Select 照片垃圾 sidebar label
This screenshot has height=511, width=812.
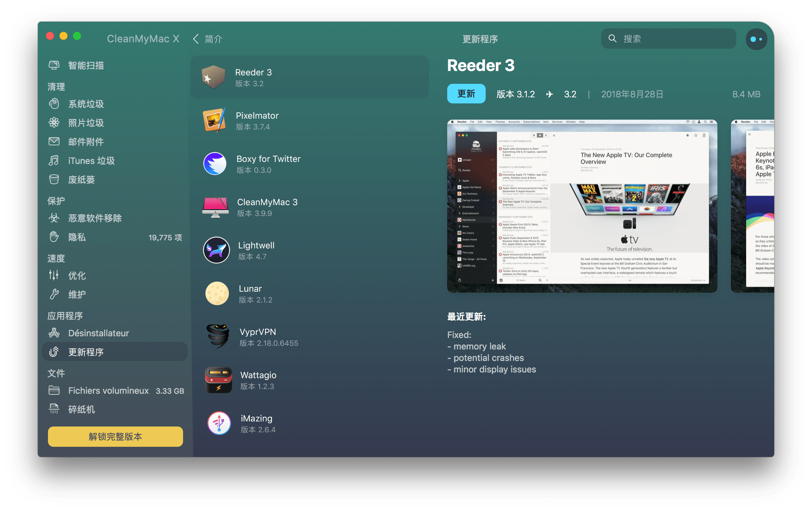tap(86, 123)
